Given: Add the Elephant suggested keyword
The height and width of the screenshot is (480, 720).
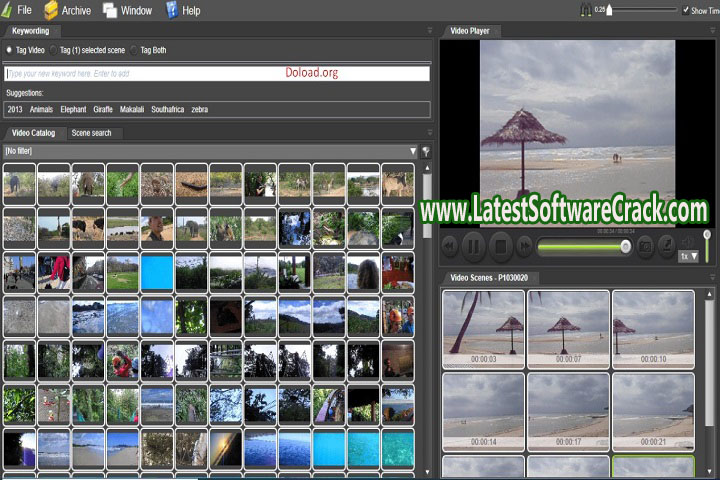Looking at the screenshot, I should pyautogui.click(x=73, y=109).
